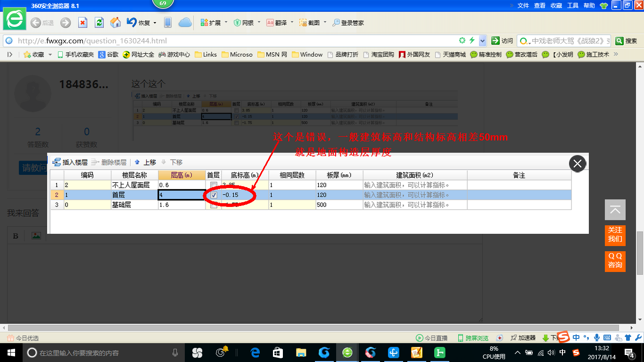Open the 游戏中心 bookmark
The image size is (644, 362).
(x=174, y=55)
